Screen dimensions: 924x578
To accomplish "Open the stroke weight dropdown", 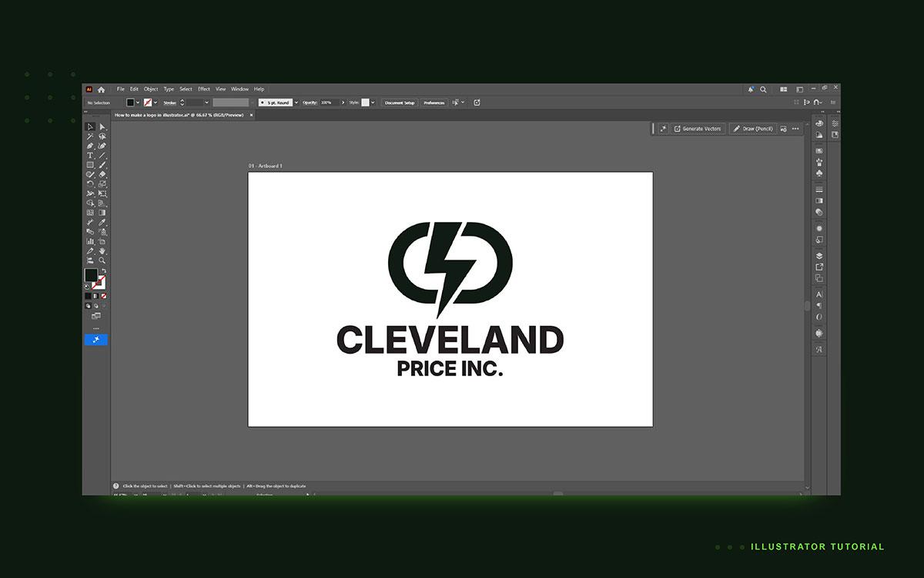I will (206, 102).
